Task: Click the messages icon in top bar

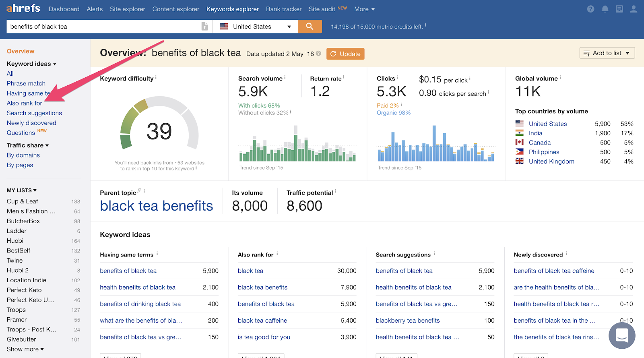Action: pos(619,9)
